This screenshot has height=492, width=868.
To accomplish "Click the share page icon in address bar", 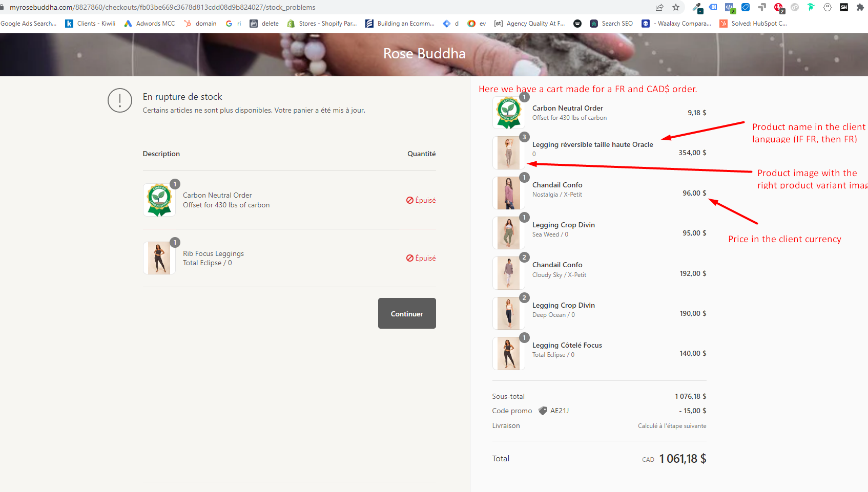I will coord(659,7).
